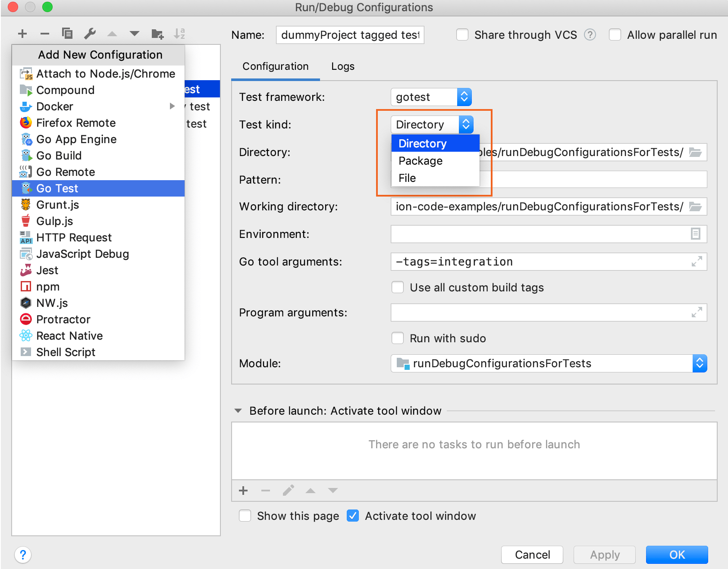Remove the selected configuration with minus icon
This screenshot has height=569, width=728.
(x=45, y=34)
